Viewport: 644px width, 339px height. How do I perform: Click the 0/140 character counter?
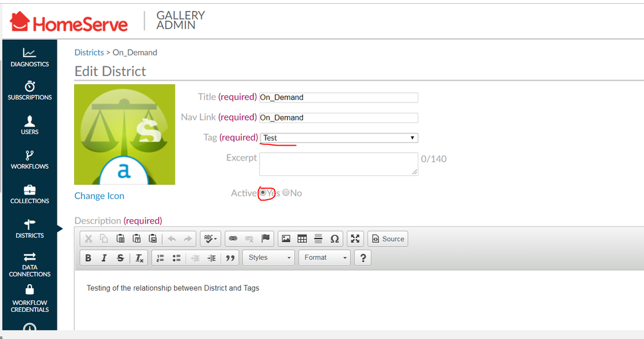(434, 159)
